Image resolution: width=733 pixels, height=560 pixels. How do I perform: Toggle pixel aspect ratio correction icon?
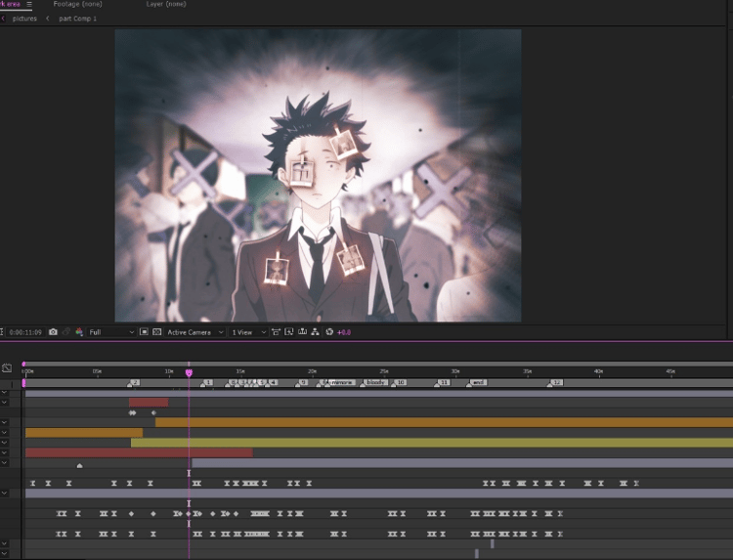tap(276, 332)
